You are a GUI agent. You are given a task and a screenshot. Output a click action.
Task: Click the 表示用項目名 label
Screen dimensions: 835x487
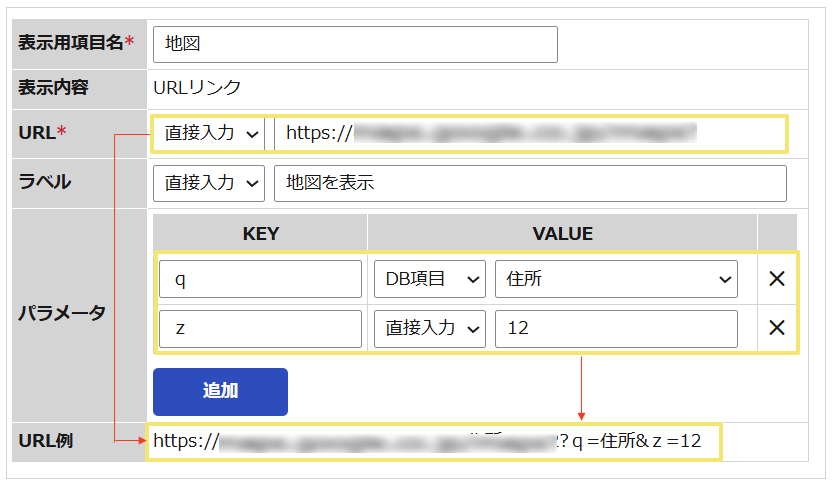[76, 43]
